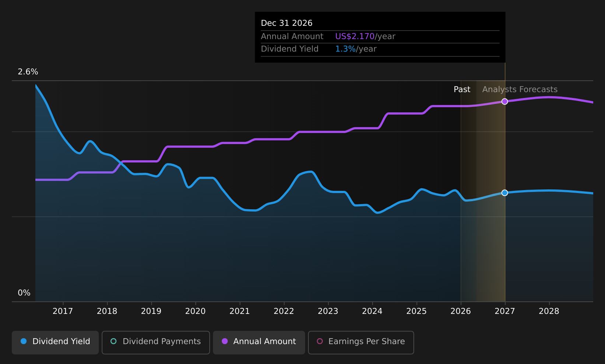Click the 2025 x-axis label
Viewport: 605px width, 364px height.
tap(416, 311)
